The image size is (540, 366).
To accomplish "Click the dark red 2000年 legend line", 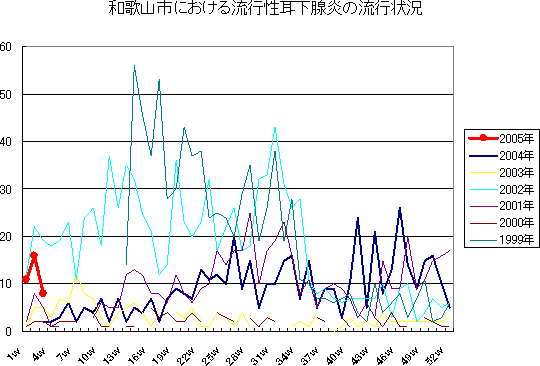I will 483,222.
